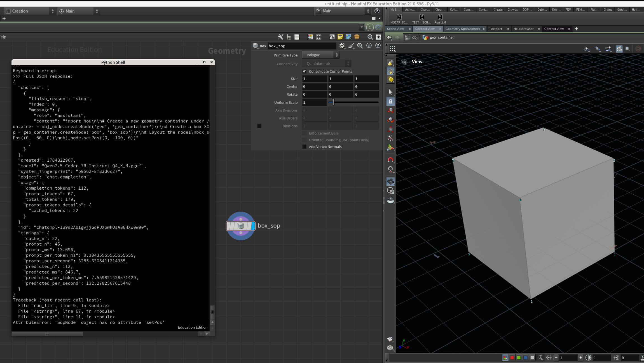This screenshot has width=644, height=363.
Task: Click the box_sop node name field
Action: 302,46
